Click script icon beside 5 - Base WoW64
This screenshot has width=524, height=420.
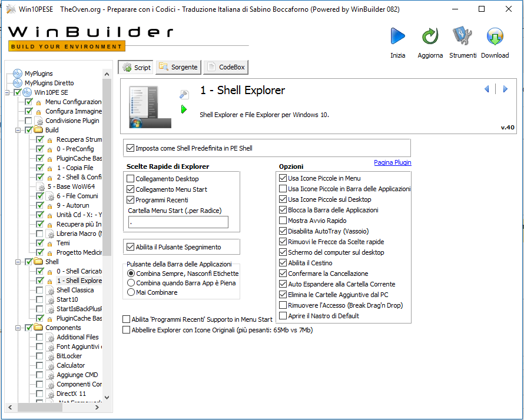click(41, 186)
